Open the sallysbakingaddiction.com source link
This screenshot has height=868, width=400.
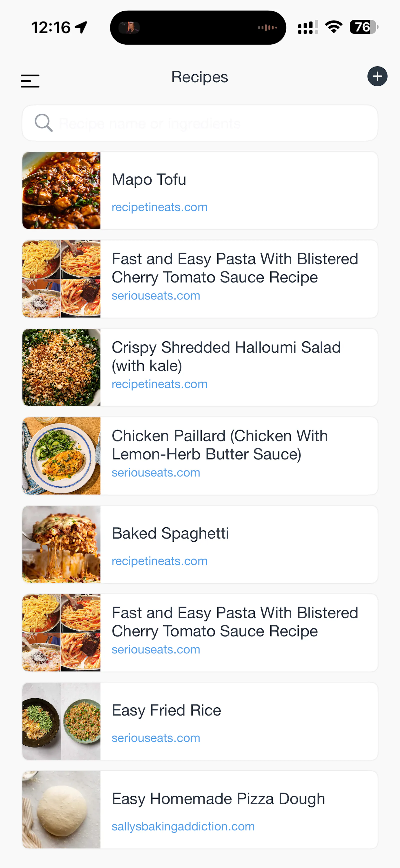pos(183,826)
